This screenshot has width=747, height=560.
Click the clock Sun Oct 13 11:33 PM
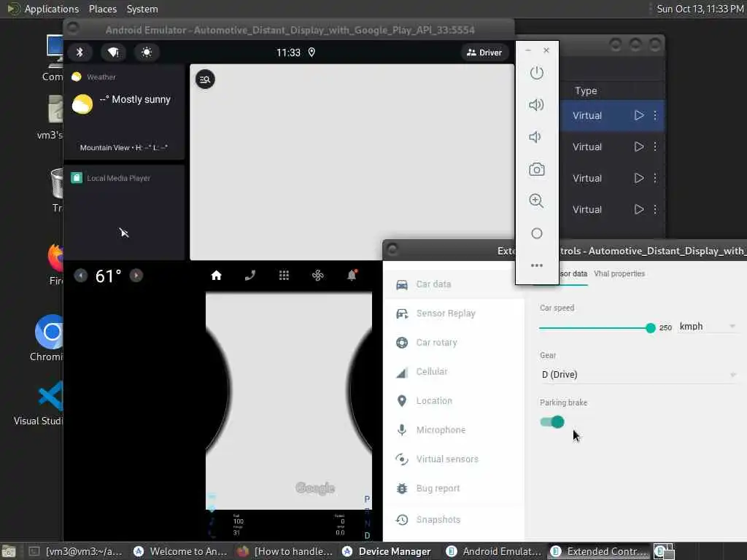click(x=700, y=9)
